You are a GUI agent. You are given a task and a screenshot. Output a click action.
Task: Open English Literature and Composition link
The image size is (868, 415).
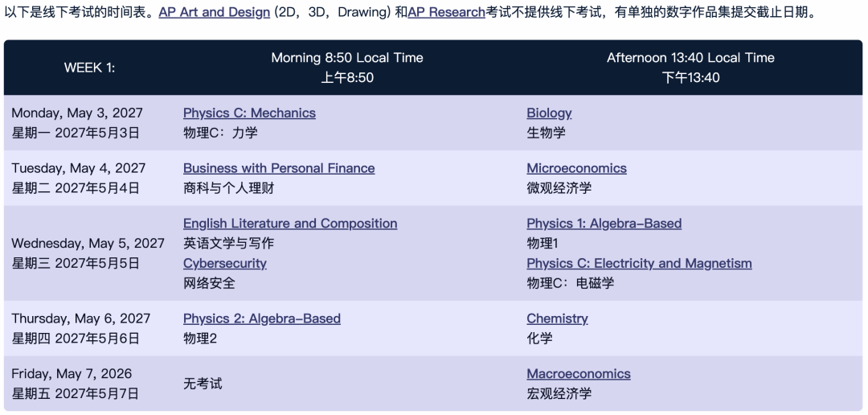[x=290, y=224]
